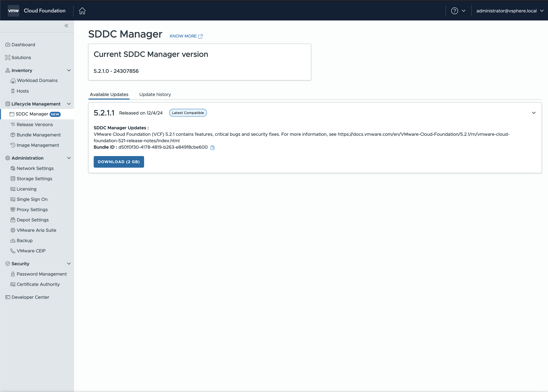Collapse the 5.2.1.1 update card chevron

pyautogui.click(x=534, y=113)
